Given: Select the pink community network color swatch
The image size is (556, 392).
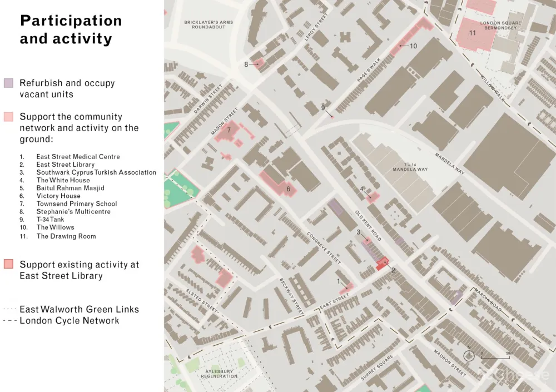Looking at the screenshot, I should tap(8, 117).
